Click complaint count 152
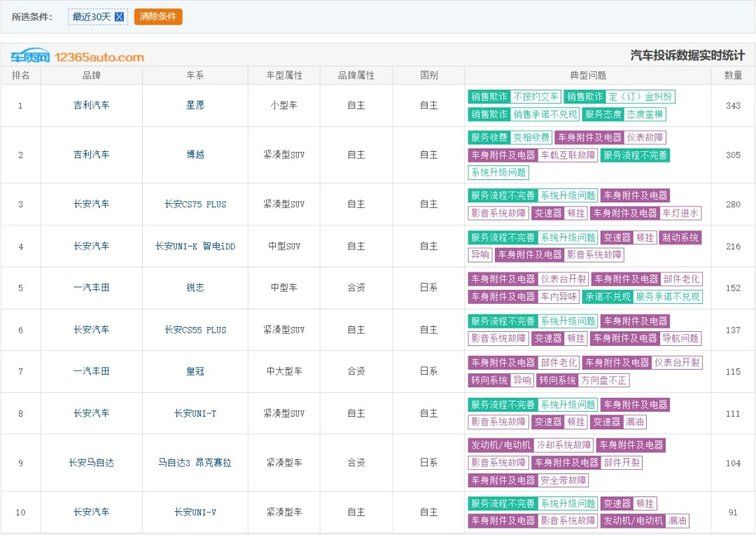Image resolution: width=756 pixels, height=535 pixels. pyautogui.click(x=733, y=288)
